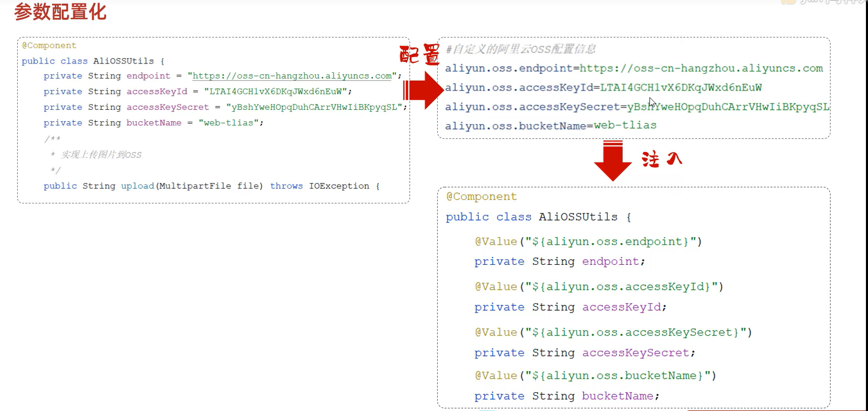
Task: Click public class AliOSSUtils in the hardcoded-values box
Action: (x=88, y=61)
